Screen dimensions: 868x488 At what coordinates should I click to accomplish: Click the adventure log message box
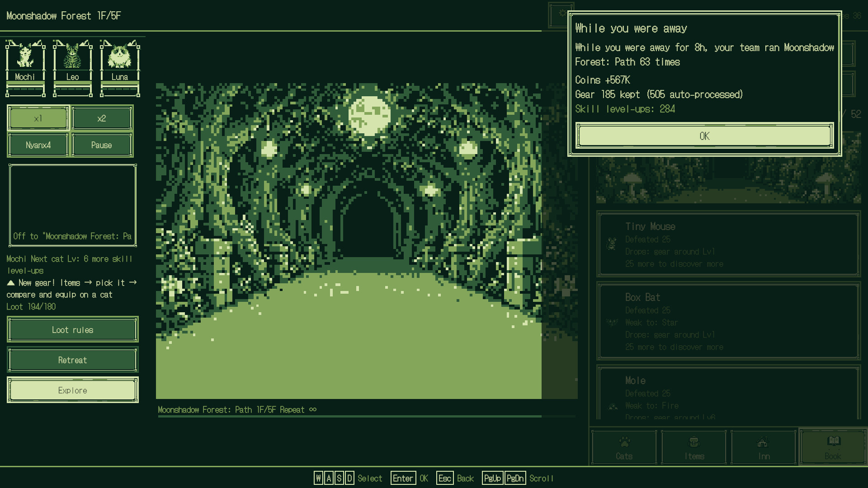click(73, 205)
